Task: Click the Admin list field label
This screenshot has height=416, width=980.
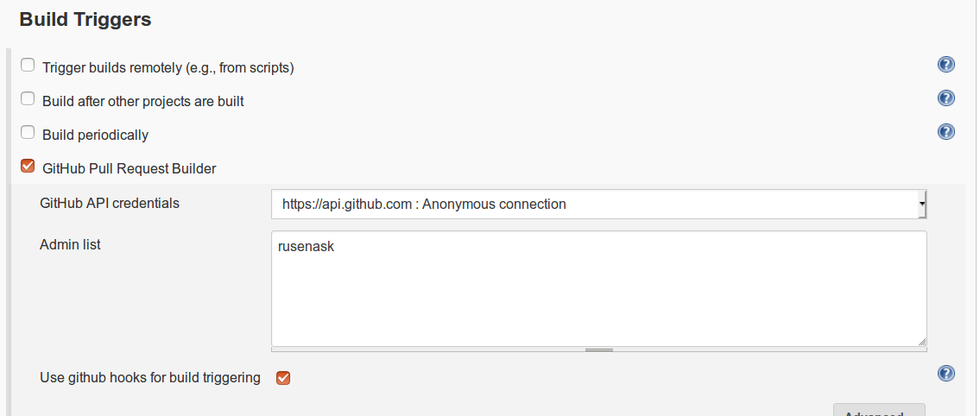Action: 70,245
